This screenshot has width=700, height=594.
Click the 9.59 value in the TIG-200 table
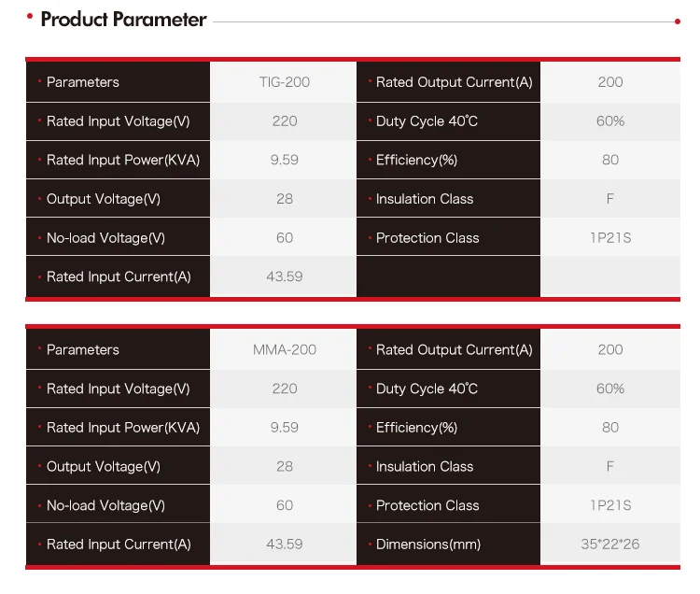point(285,160)
